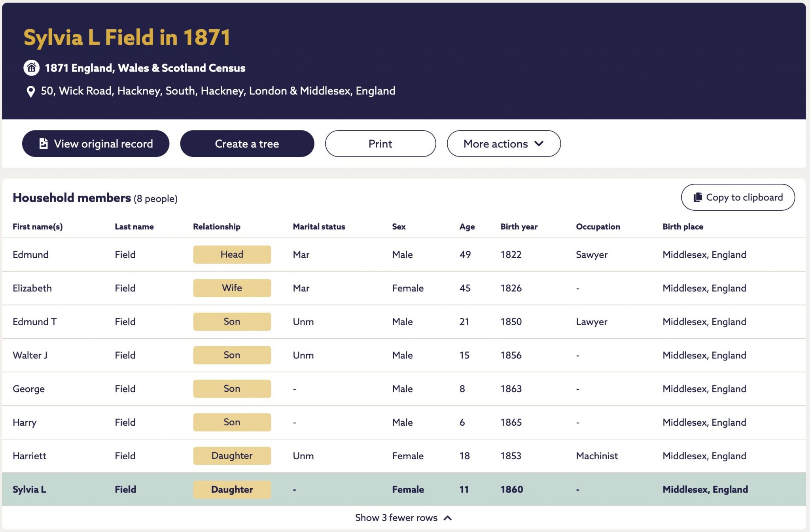Select first name Walter J
Viewport: 810px width, 532px height.
pyautogui.click(x=30, y=355)
